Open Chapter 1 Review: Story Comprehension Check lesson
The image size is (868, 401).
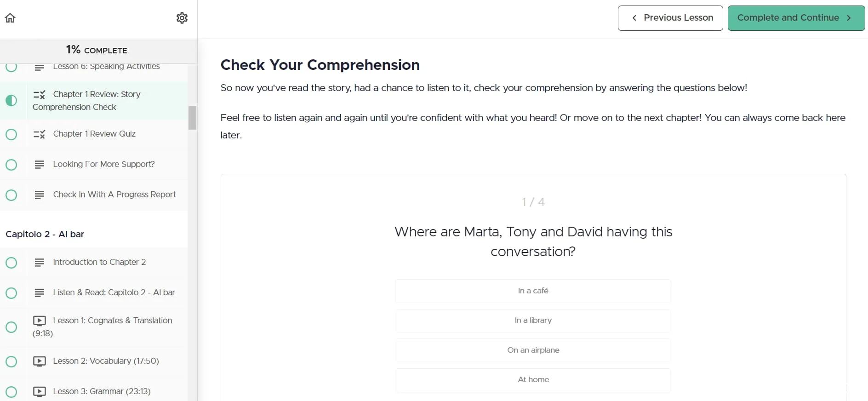(97, 101)
